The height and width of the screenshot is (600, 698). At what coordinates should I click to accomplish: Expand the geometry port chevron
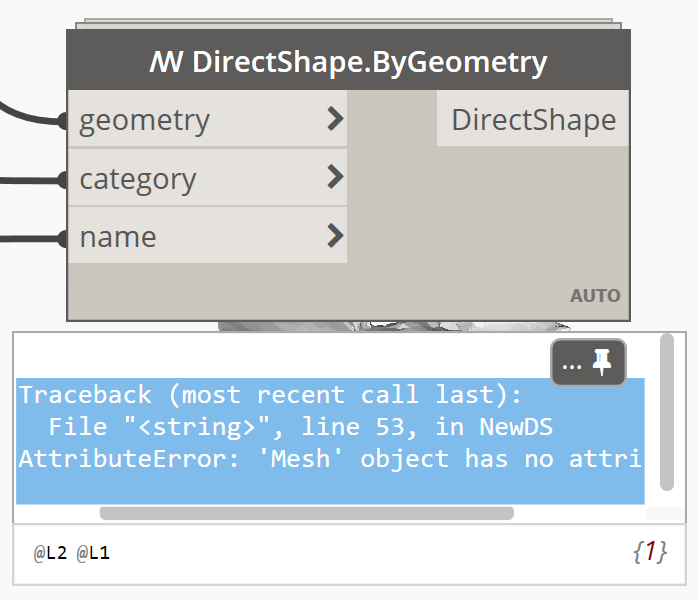(x=335, y=120)
